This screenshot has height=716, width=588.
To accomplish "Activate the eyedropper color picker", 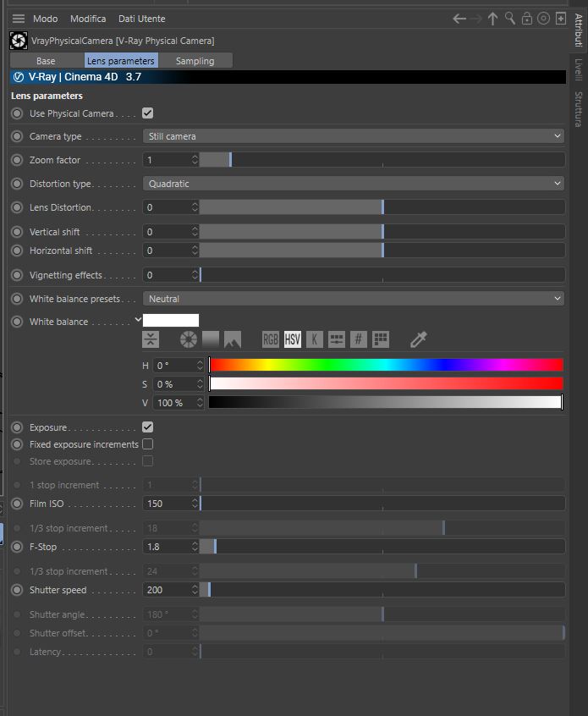I will (x=418, y=339).
